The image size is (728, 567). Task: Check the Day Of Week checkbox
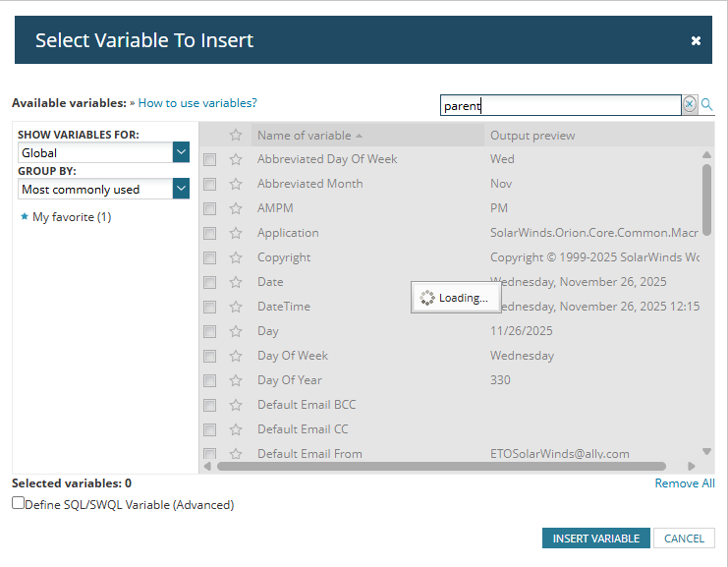coord(210,357)
